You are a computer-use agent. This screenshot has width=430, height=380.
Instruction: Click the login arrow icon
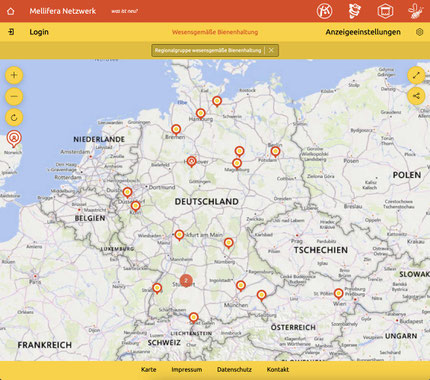[11, 32]
